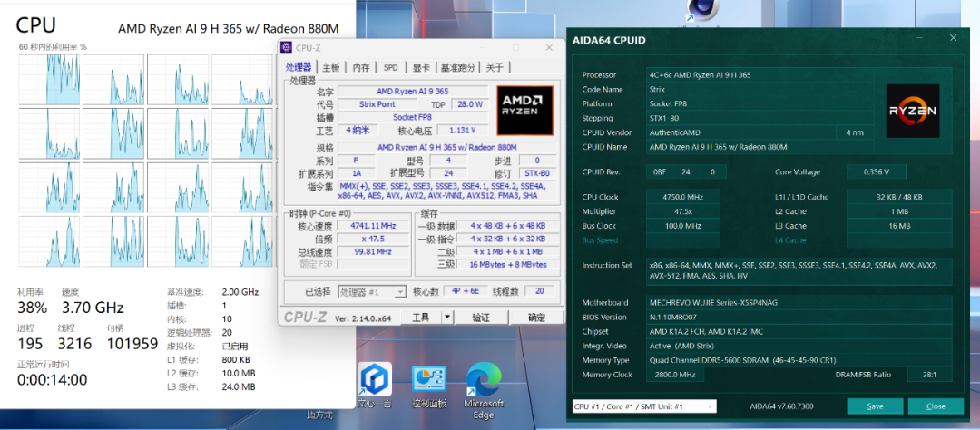Click the L3 Cache 16 MB value

900,226
